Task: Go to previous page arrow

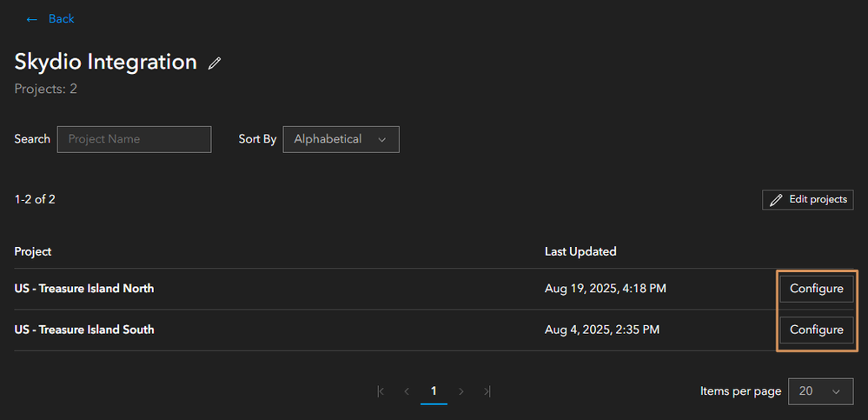Action: point(407,391)
